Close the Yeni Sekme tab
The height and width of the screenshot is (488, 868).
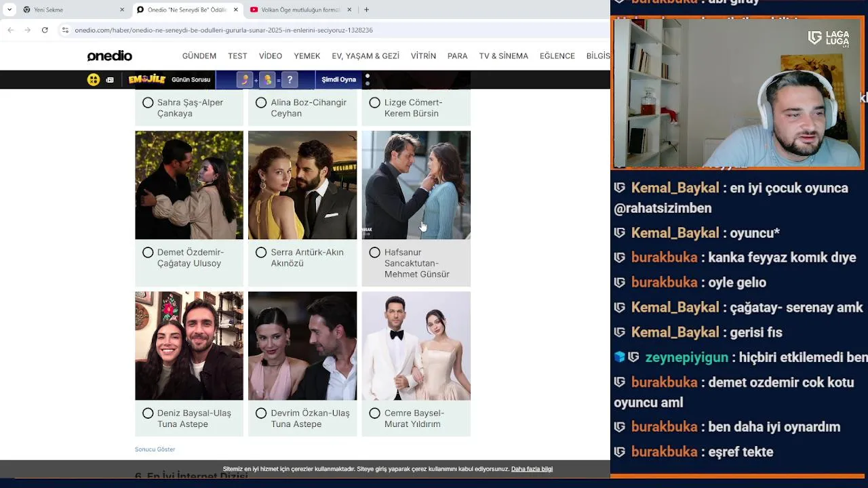pos(122,9)
